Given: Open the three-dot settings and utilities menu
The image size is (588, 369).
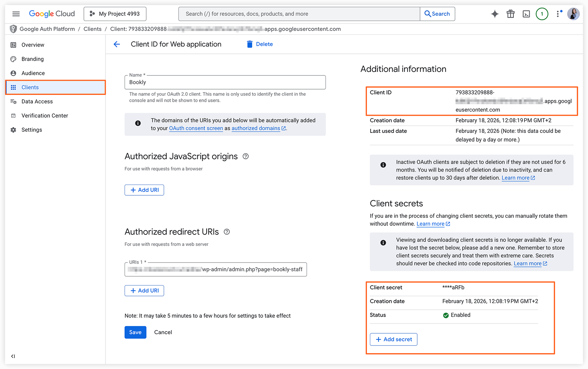Looking at the screenshot, I should click(558, 14).
